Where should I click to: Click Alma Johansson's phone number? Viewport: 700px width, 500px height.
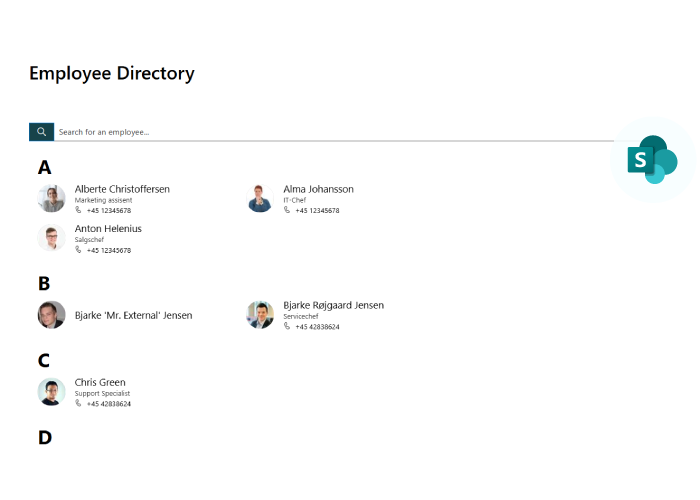coord(317,211)
